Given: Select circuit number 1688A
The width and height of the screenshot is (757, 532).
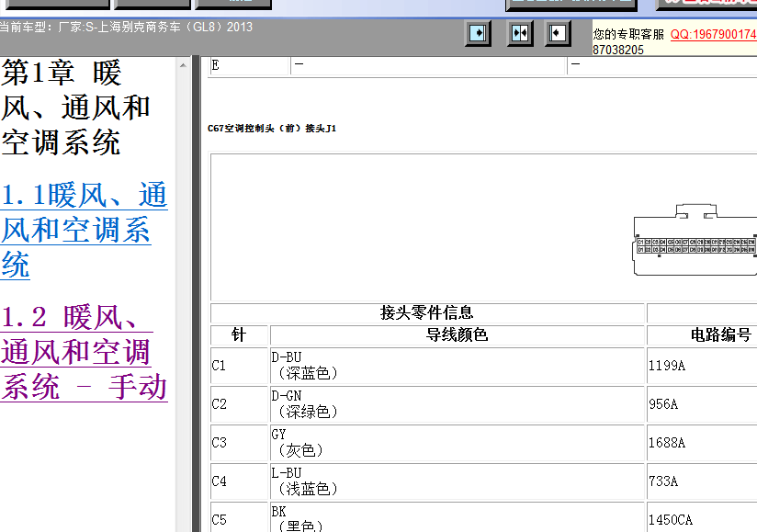Looking at the screenshot, I should [667, 443].
